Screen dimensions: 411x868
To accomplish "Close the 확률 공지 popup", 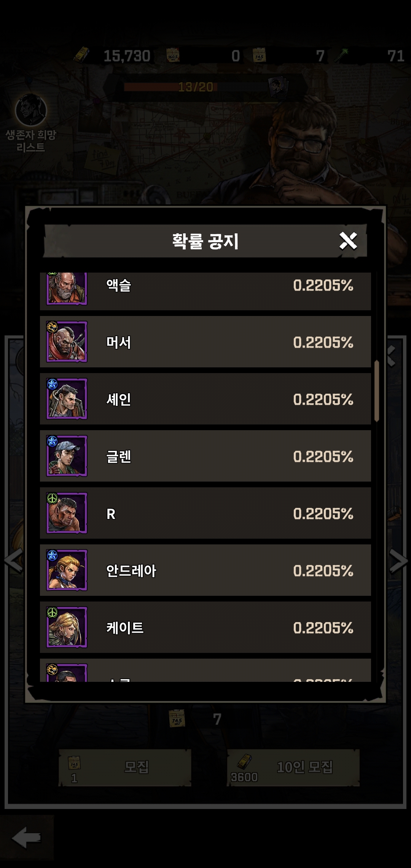I will [348, 241].
